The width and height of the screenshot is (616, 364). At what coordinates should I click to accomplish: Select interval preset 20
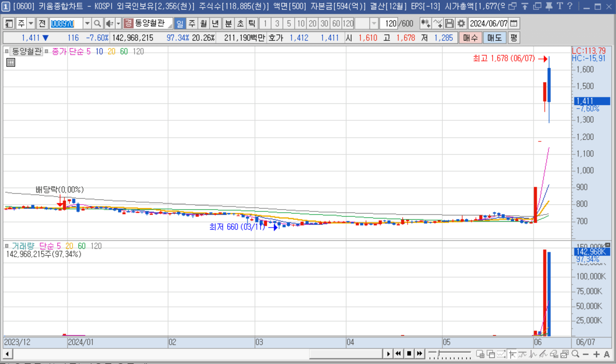pyautogui.click(x=312, y=24)
